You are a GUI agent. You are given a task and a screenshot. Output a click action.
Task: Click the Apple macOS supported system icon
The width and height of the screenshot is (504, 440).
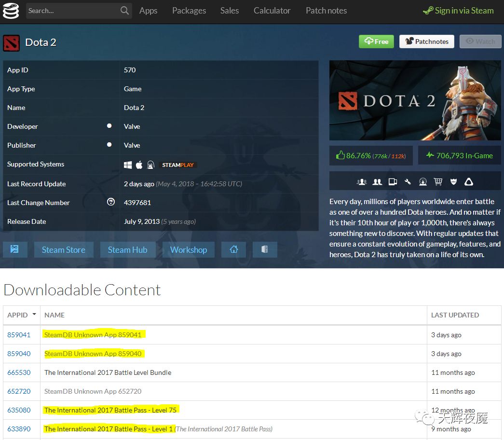(139, 165)
